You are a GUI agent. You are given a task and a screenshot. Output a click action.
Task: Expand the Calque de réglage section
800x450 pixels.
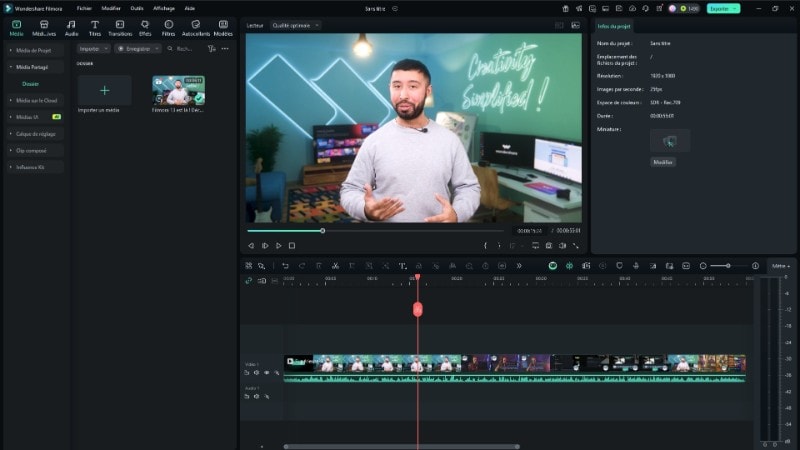click(35, 134)
